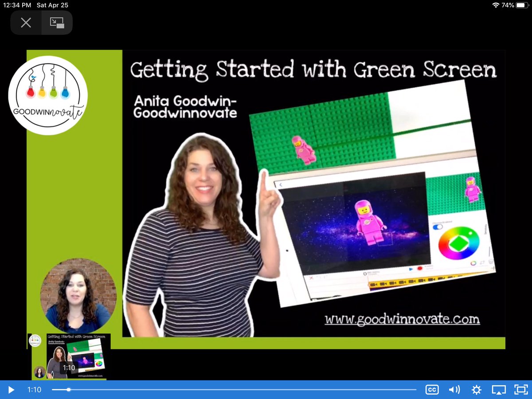Viewport: 532px width, 399px height.
Task: Open AirPlay casting options
Action: pos(498,390)
